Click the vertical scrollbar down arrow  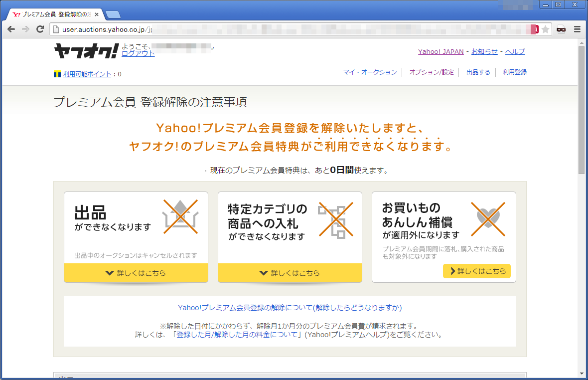click(582, 373)
